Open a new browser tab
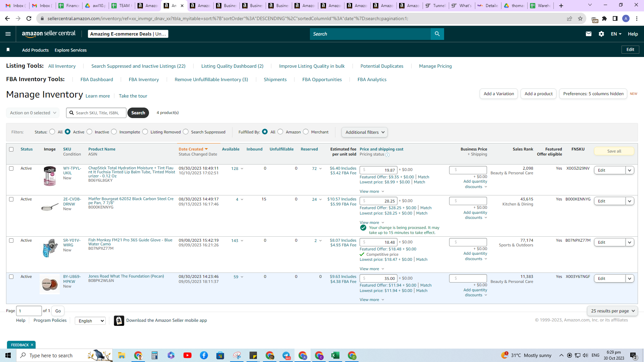Screen dimensions: 644x362 click(561, 5)
